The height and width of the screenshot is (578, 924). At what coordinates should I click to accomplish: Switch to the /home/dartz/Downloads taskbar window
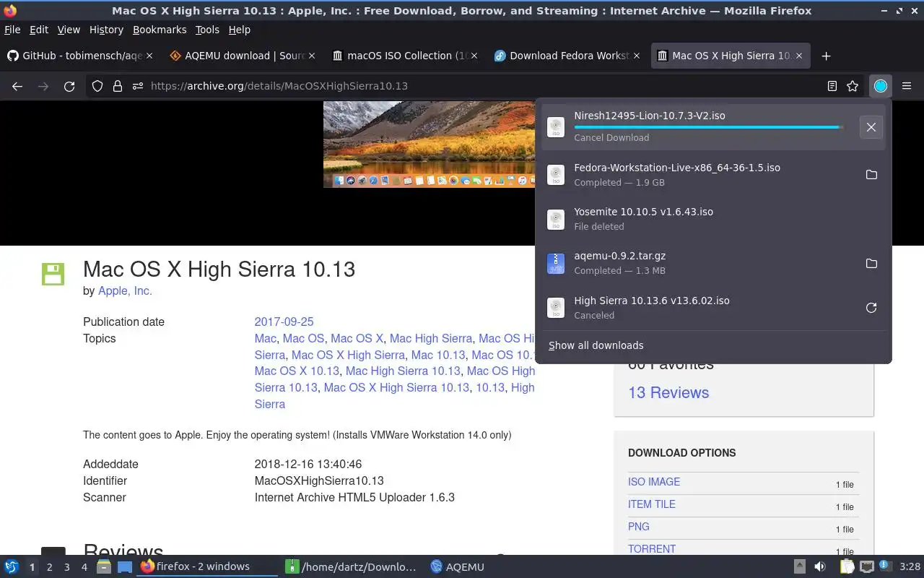click(x=352, y=567)
